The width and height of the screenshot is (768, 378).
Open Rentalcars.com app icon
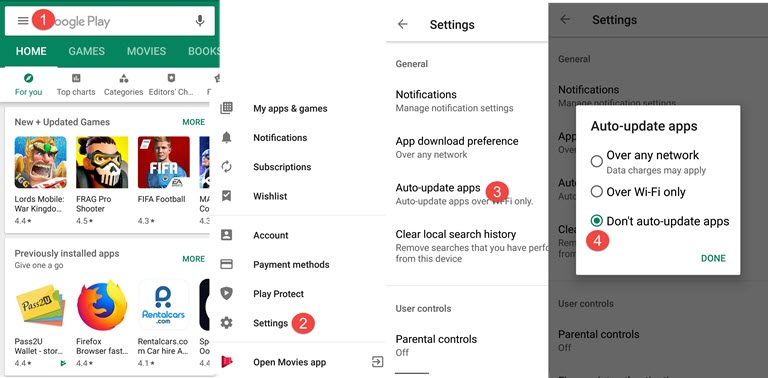tap(164, 306)
